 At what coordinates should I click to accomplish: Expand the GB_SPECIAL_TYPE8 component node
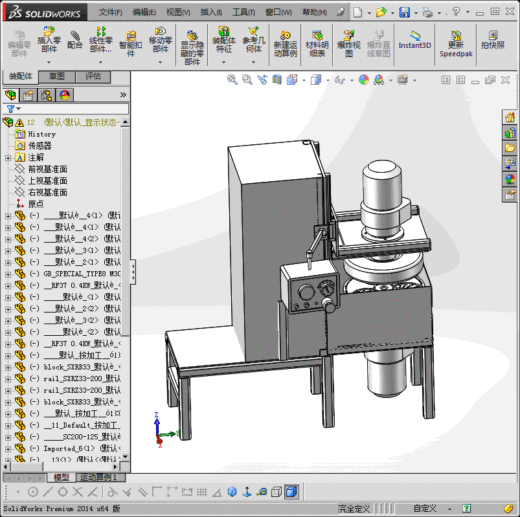click(x=8, y=274)
